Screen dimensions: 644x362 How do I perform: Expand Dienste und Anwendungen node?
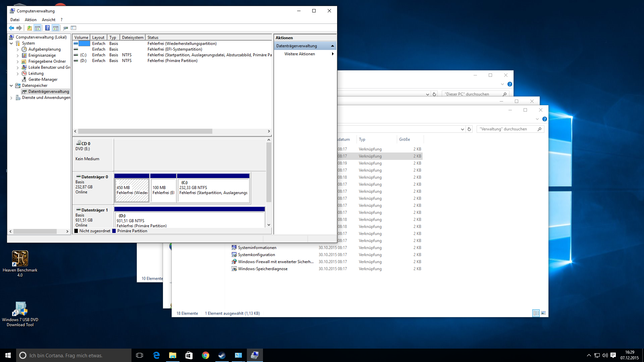(11, 98)
